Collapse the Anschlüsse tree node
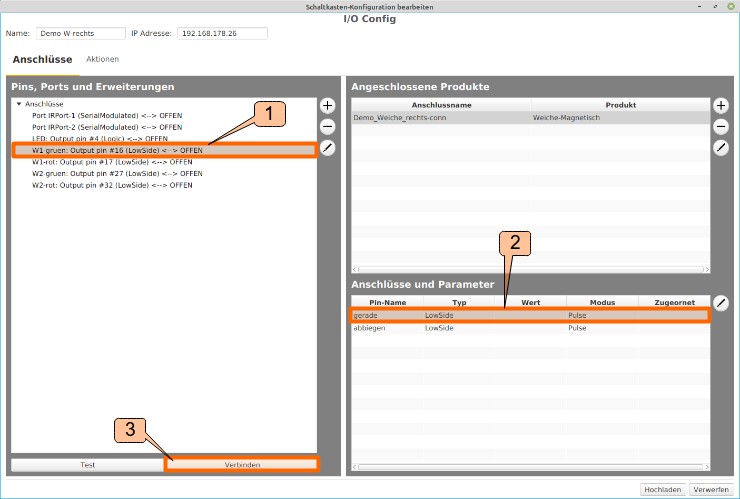The image size is (740, 499). click(19, 104)
